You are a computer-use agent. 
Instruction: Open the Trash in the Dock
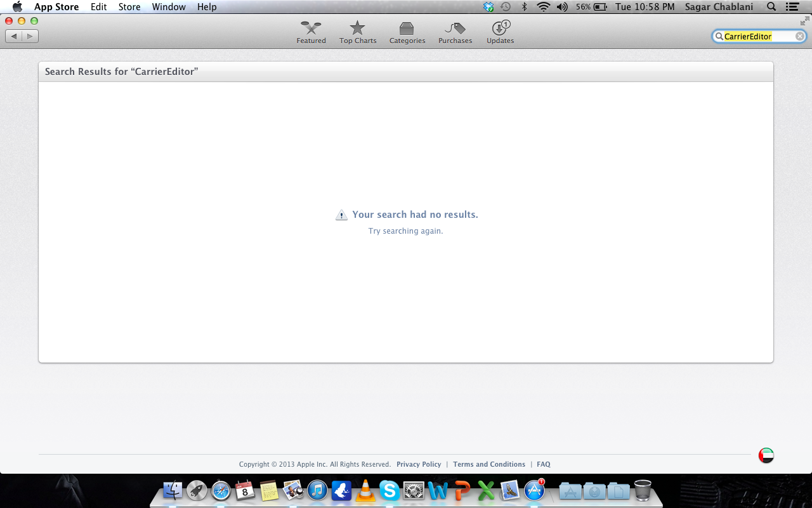pyautogui.click(x=643, y=490)
